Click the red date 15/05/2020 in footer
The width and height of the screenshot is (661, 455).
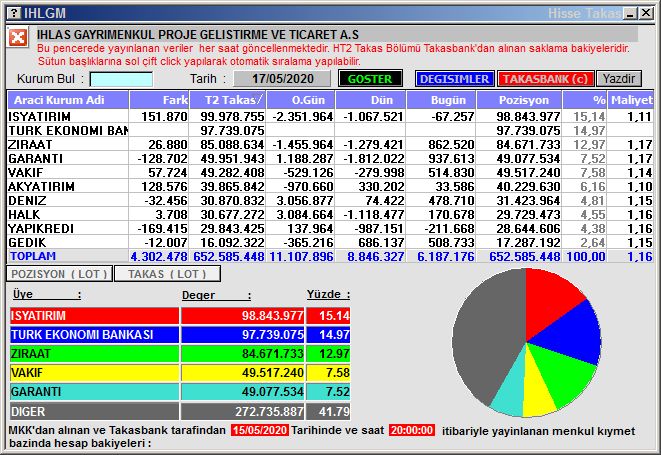click(x=260, y=430)
